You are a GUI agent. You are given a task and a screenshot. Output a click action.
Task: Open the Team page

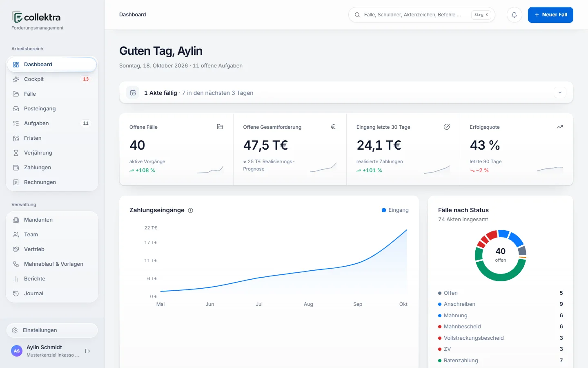pyautogui.click(x=52, y=235)
